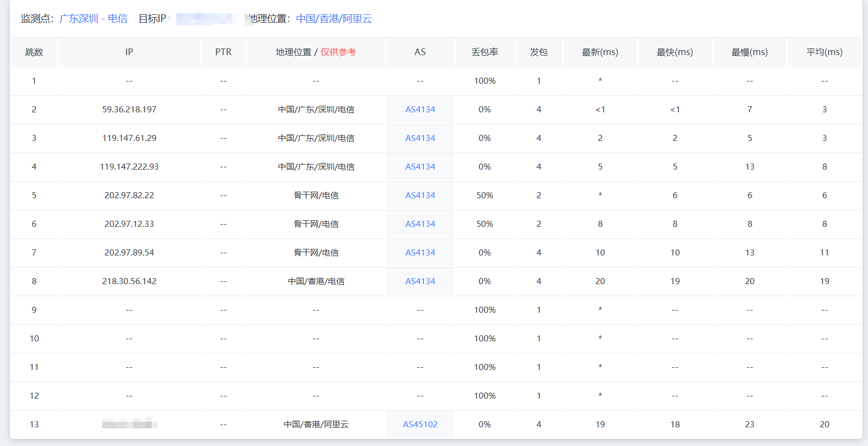Click AS4134 link in hop 2 row
The width and height of the screenshot is (868, 446).
tap(420, 110)
